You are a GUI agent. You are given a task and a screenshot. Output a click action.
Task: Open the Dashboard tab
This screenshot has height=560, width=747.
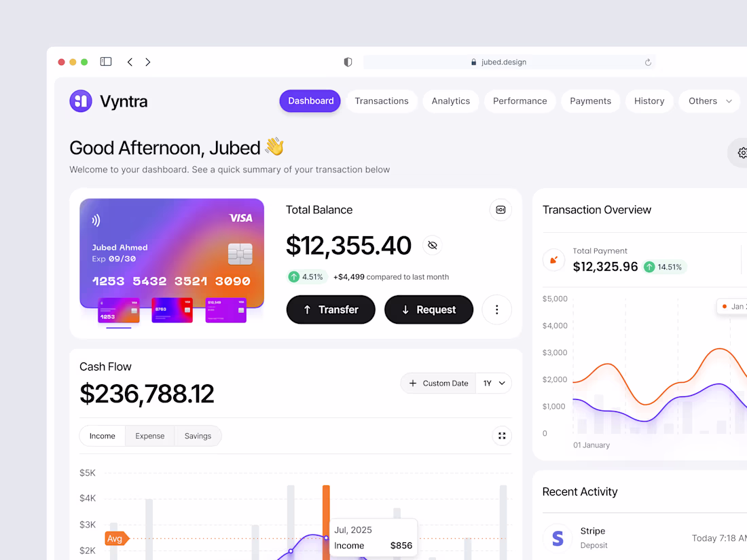click(310, 101)
